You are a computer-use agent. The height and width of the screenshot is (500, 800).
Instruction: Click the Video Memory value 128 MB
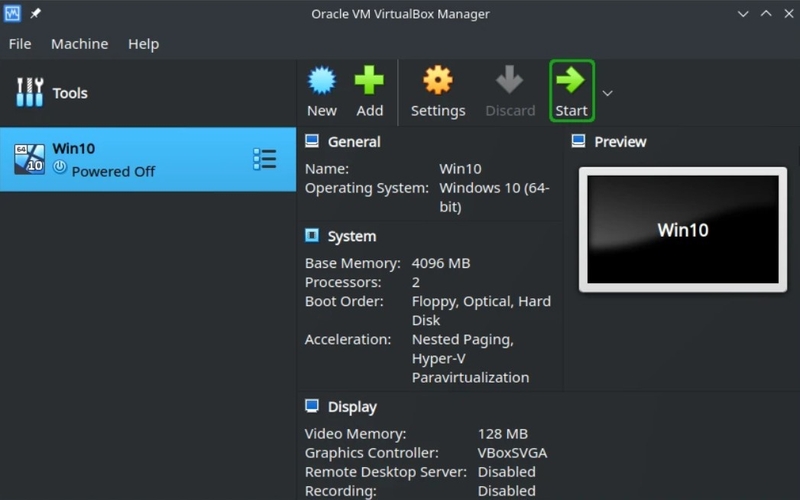pyautogui.click(x=503, y=434)
